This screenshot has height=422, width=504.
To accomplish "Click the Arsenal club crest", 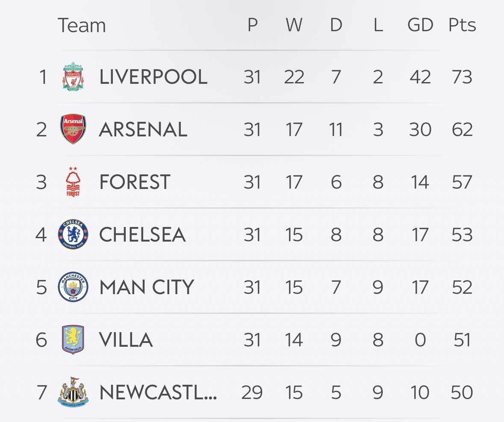I will click(x=73, y=129).
